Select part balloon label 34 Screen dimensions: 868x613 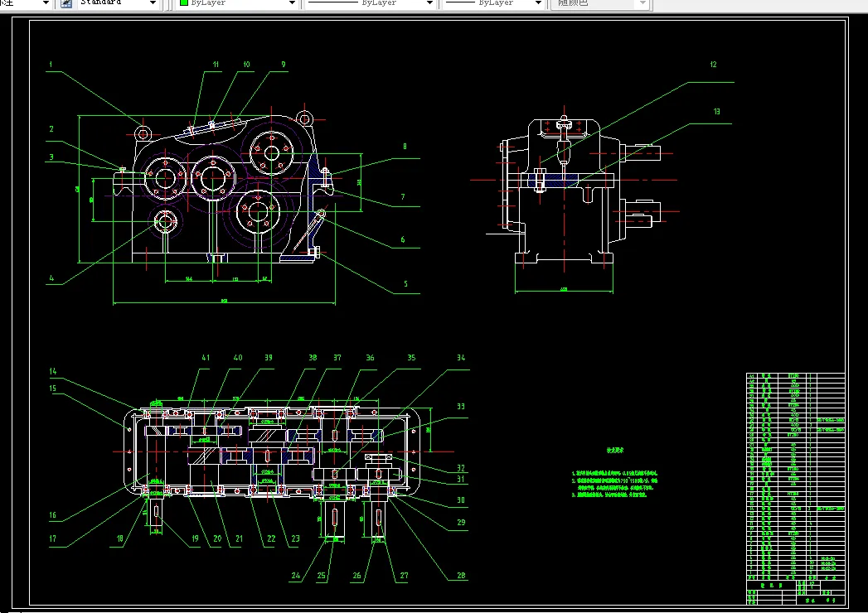click(x=461, y=357)
